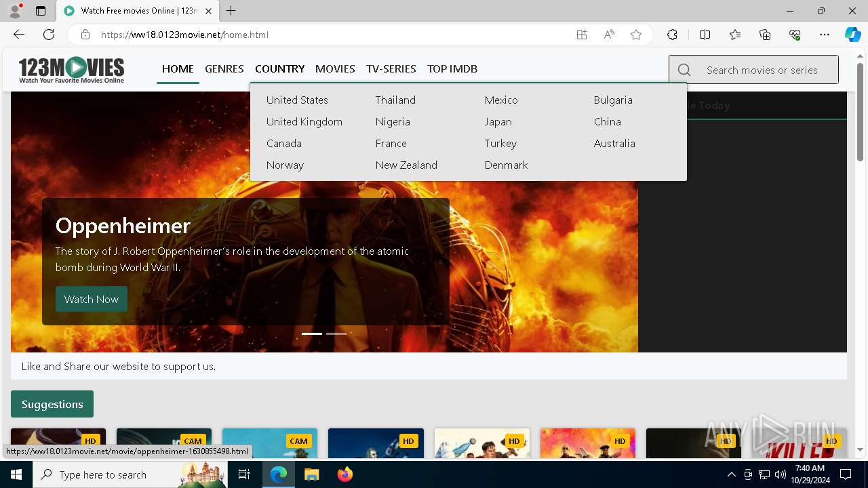Screen dimensions: 868x488
Task: Click the Windows taskbar search box
Action: 130,474
